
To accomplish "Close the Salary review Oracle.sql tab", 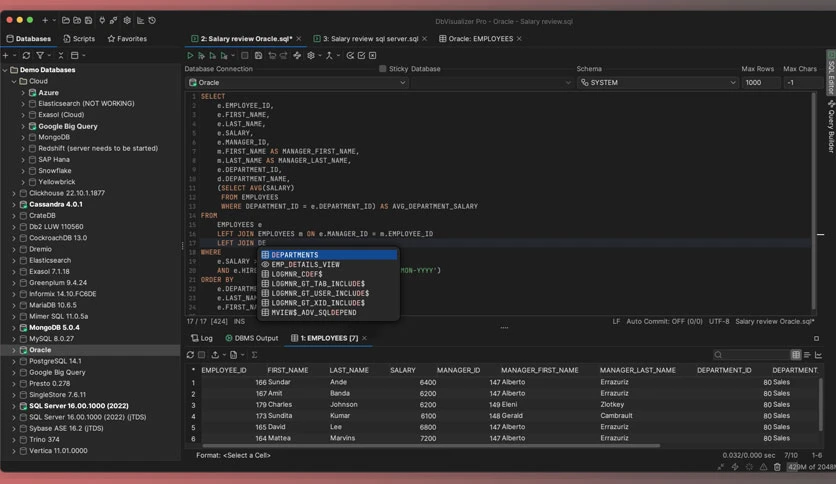I will point(299,39).
